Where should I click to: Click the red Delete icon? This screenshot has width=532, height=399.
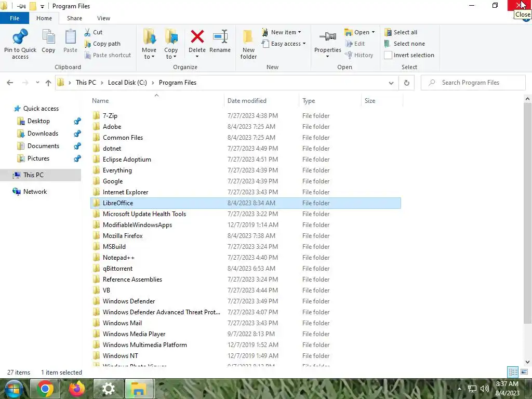[197, 37]
